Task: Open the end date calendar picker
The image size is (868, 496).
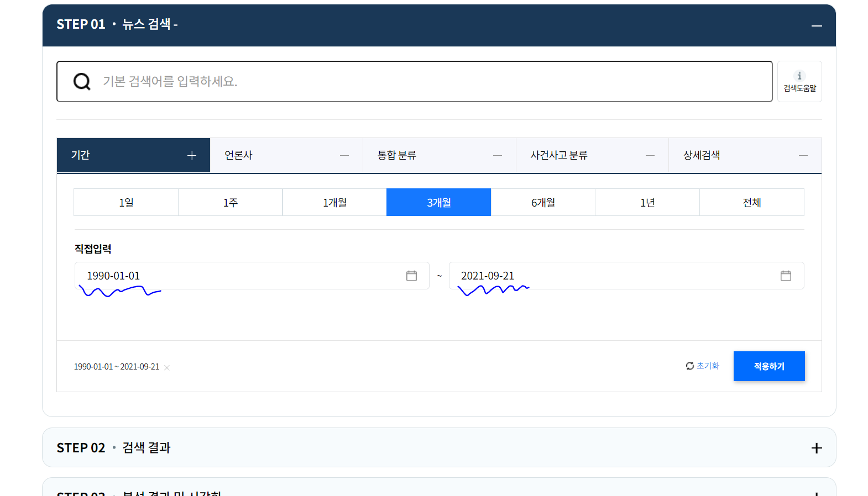Action: pos(786,276)
